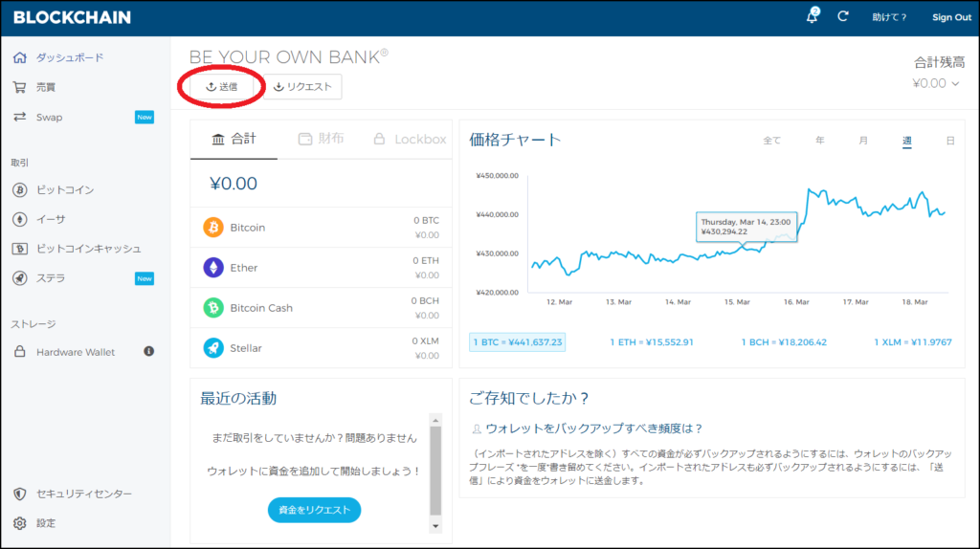980x549 pixels.
Task: Open ダッシュボード in sidebar
Action: click(x=69, y=57)
